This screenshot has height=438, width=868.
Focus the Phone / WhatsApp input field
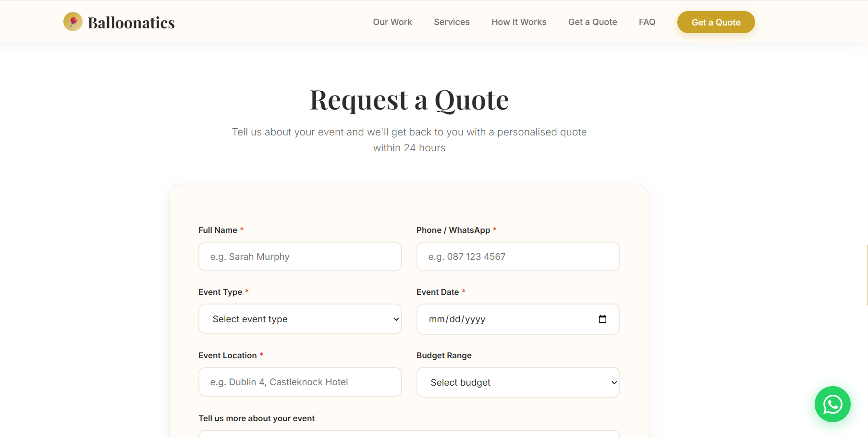click(518, 256)
